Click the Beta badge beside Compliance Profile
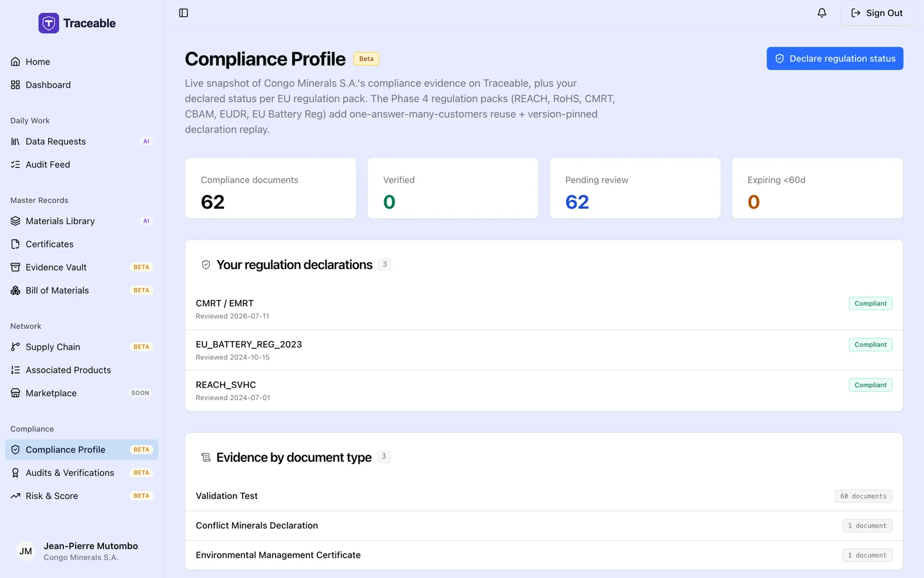 [x=366, y=58]
